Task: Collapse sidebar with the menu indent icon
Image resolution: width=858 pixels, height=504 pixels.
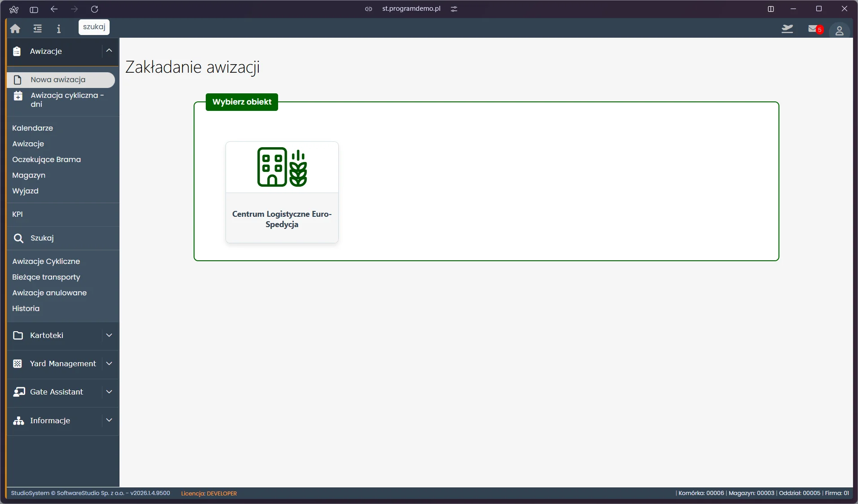Action: (x=37, y=29)
